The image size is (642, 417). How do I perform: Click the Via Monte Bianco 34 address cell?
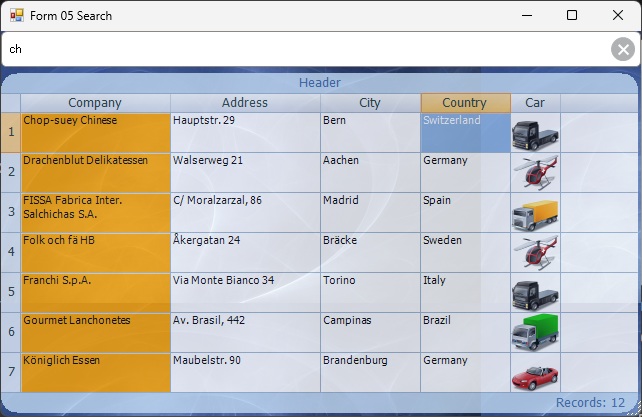click(x=245, y=292)
